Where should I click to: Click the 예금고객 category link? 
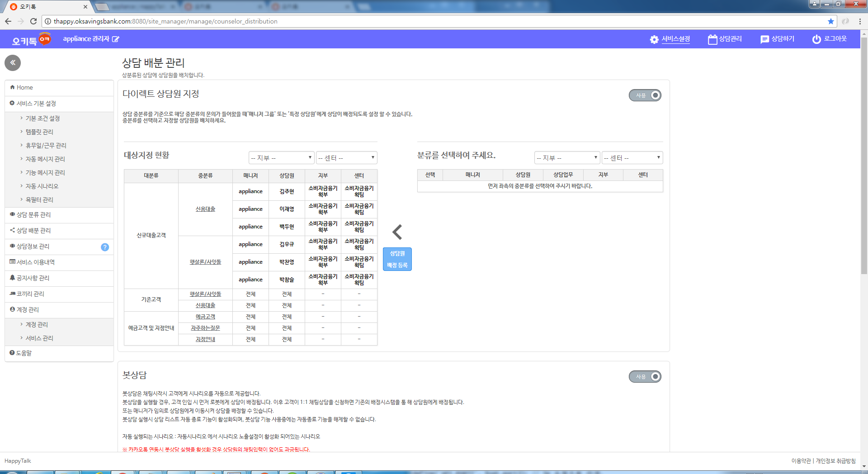205,317
